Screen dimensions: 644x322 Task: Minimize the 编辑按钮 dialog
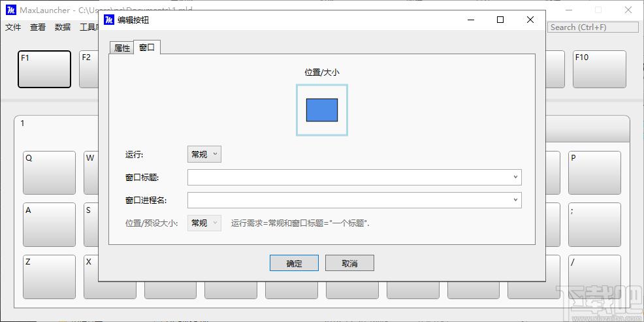tap(470, 20)
